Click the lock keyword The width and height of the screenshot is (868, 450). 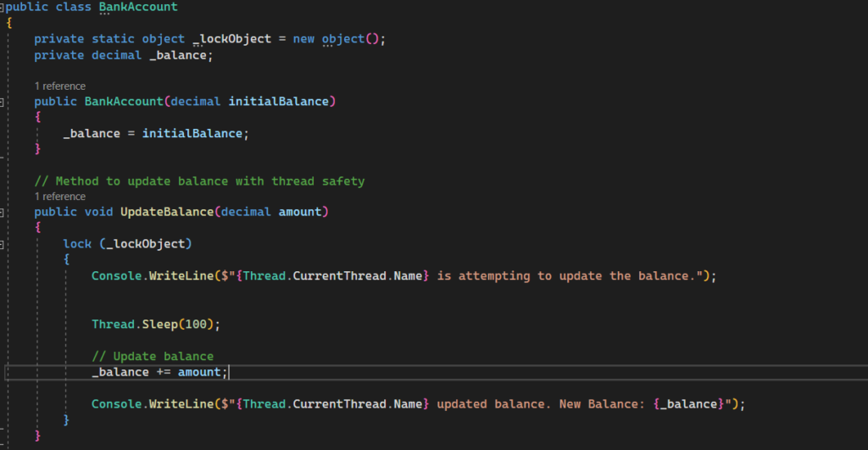pyautogui.click(x=77, y=244)
